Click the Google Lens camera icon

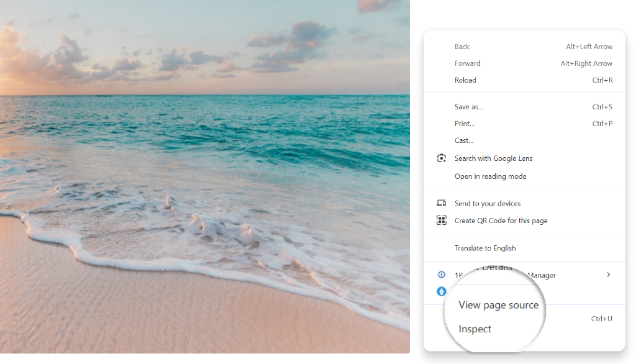(x=442, y=158)
